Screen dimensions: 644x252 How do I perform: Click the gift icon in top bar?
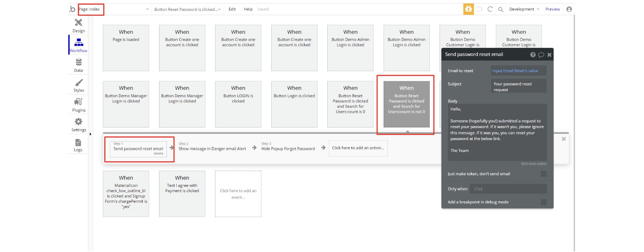point(468,9)
